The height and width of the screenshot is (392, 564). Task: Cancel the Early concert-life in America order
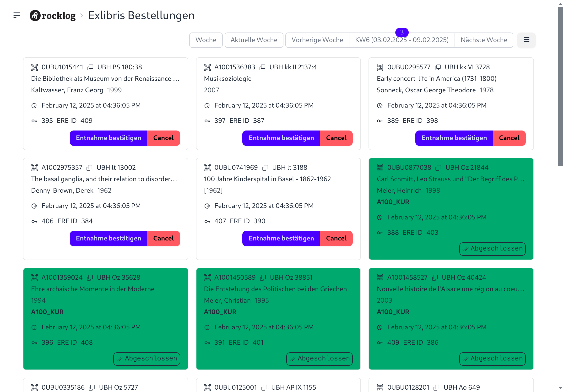coord(509,138)
